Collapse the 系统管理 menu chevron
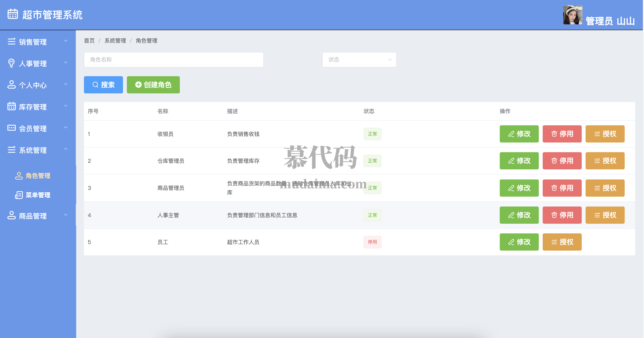Screen dimensions: 644x338 66,149
